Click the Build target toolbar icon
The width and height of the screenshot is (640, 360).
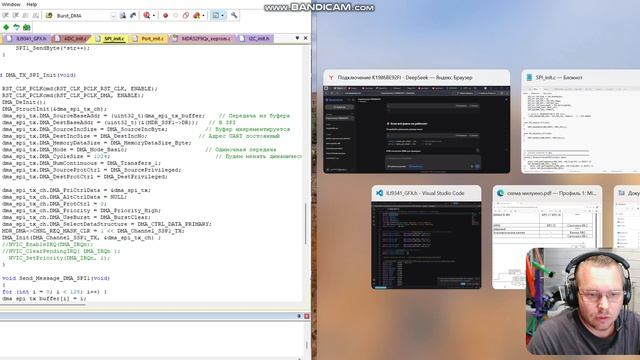(6, 16)
